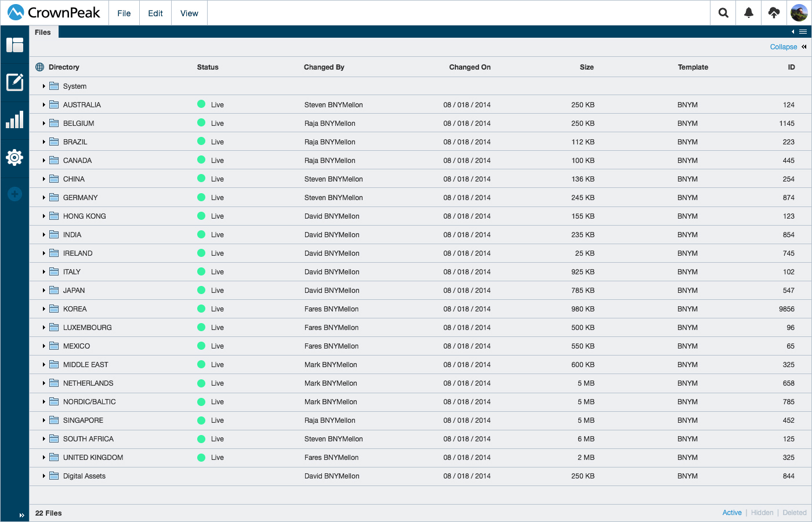Screen dimensions: 812x522
Task: Expand the sidebar with the double chevron
Action: tap(21, 515)
